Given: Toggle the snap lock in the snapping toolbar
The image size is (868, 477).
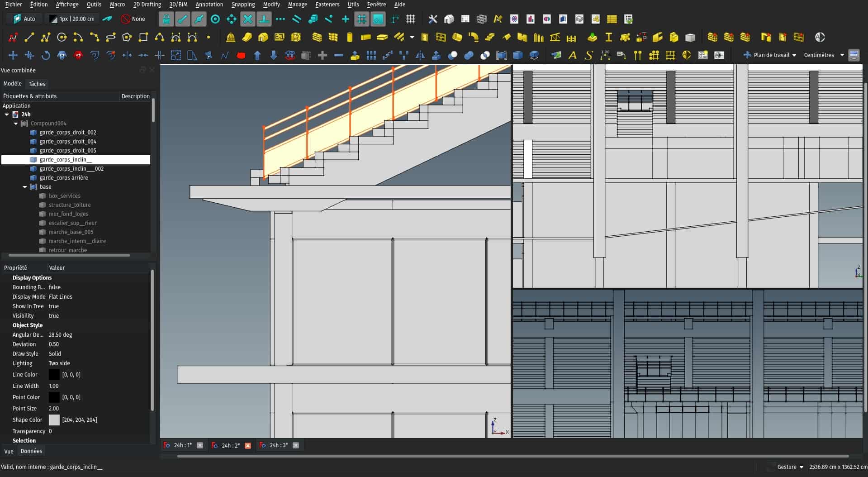Looking at the screenshot, I should pos(166,19).
